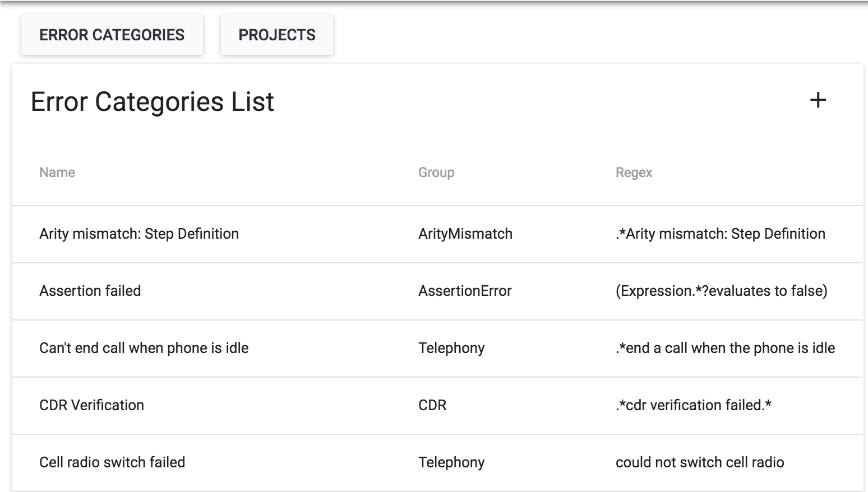Screen dimensions: 868x492
Task: Sort by the Group column header
Action: (436, 173)
